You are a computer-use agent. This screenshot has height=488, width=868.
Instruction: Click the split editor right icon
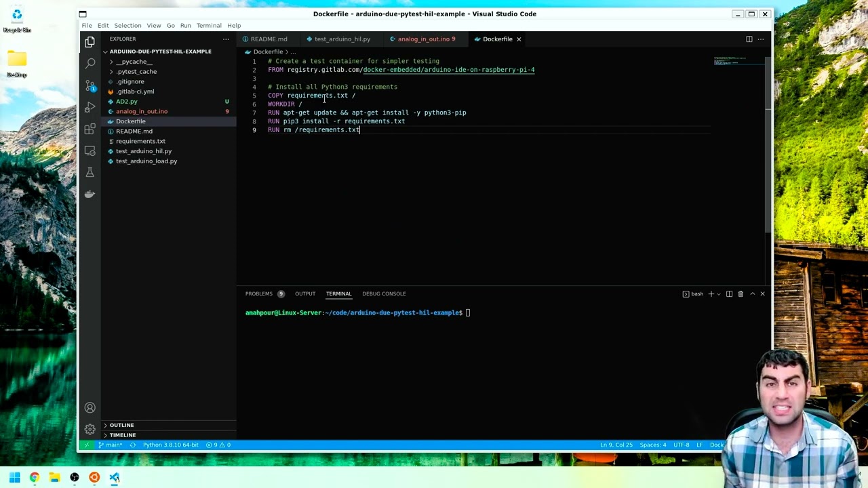(749, 39)
